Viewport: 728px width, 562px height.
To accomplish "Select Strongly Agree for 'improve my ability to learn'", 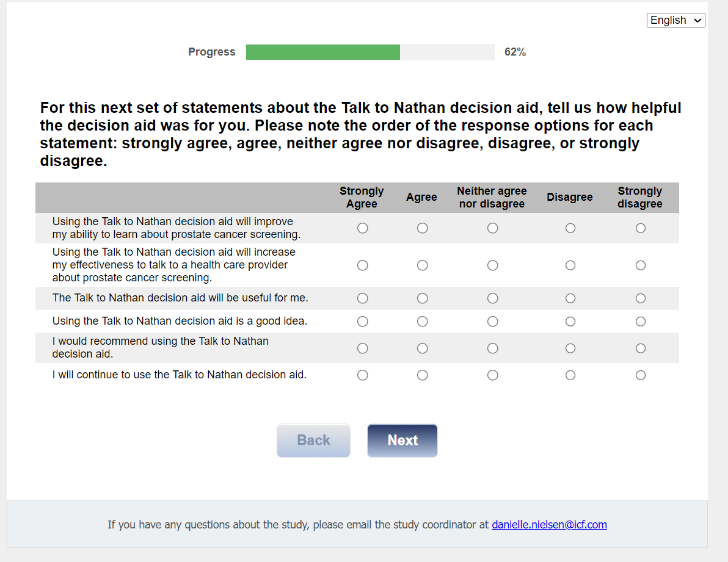I will tap(363, 228).
